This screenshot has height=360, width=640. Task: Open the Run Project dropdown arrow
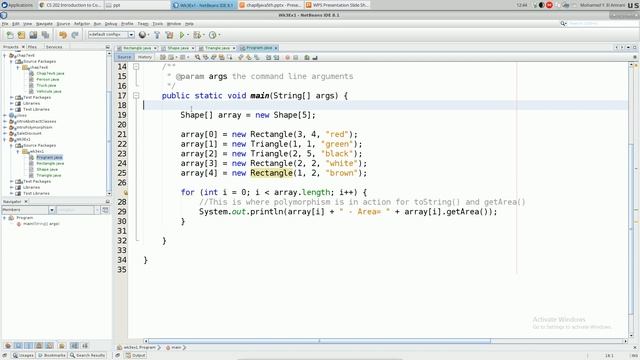click(188, 35)
